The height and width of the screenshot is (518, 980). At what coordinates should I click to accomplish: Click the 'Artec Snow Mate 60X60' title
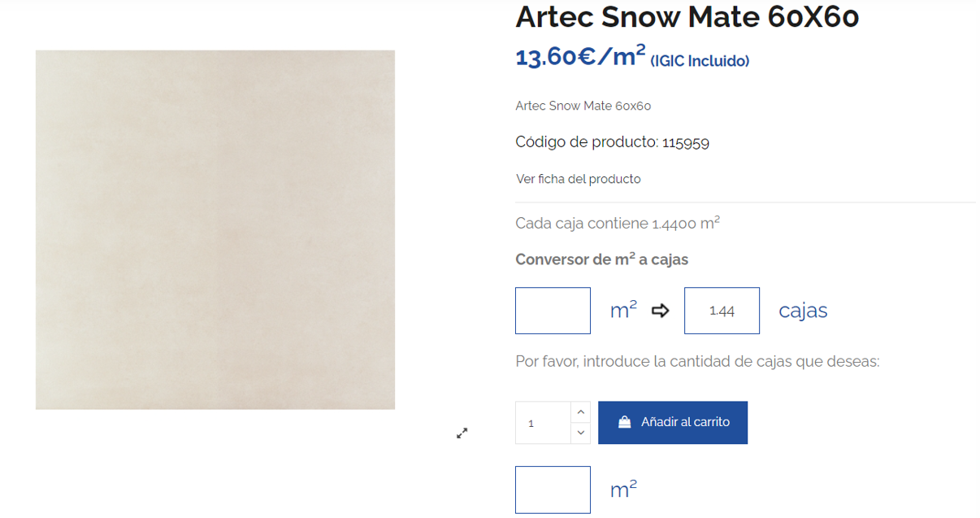(x=687, y=16)
